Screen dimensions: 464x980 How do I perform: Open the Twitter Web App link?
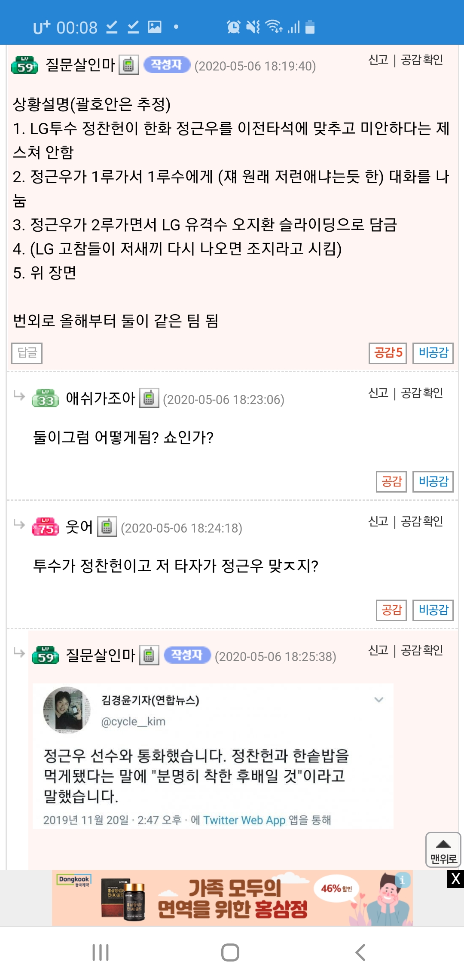tap(244, 820)
